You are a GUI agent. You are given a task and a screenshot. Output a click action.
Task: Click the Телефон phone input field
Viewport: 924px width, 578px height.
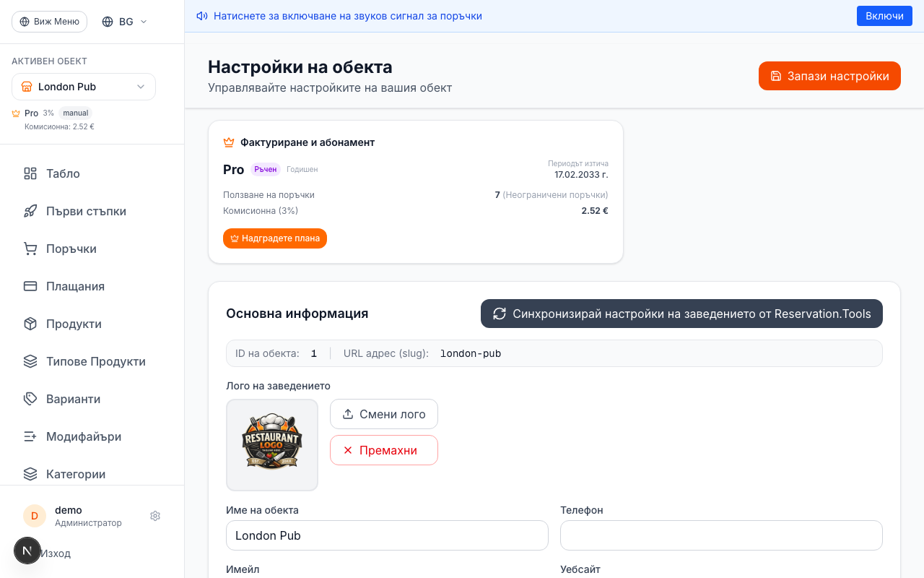(720, 535)
